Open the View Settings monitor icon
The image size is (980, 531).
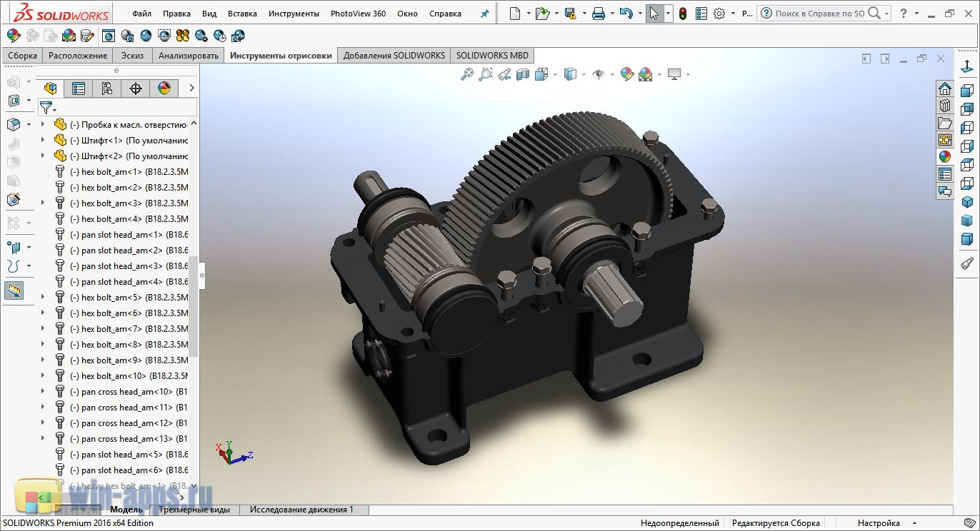click(x=674, y=74)
